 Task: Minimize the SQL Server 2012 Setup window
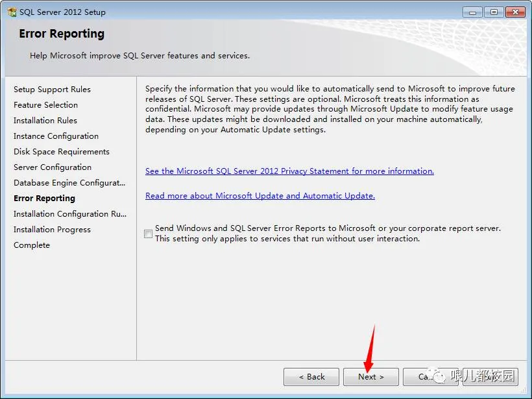tap(472, 12)
